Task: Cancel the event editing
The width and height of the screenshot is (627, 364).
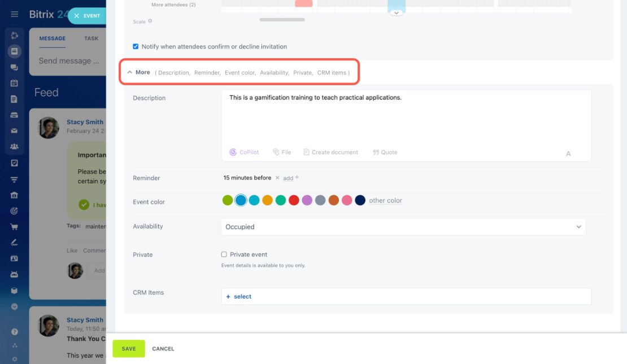Action: (x=163, y=349)
